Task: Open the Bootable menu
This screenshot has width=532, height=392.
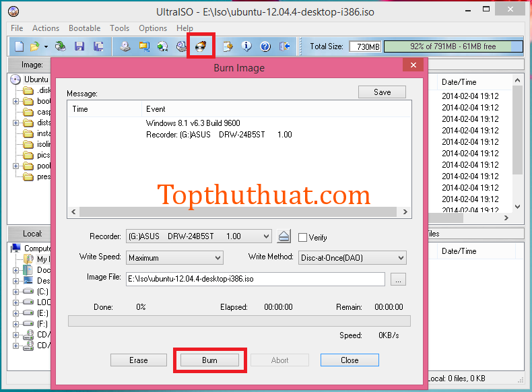Action: click(84, 28)
